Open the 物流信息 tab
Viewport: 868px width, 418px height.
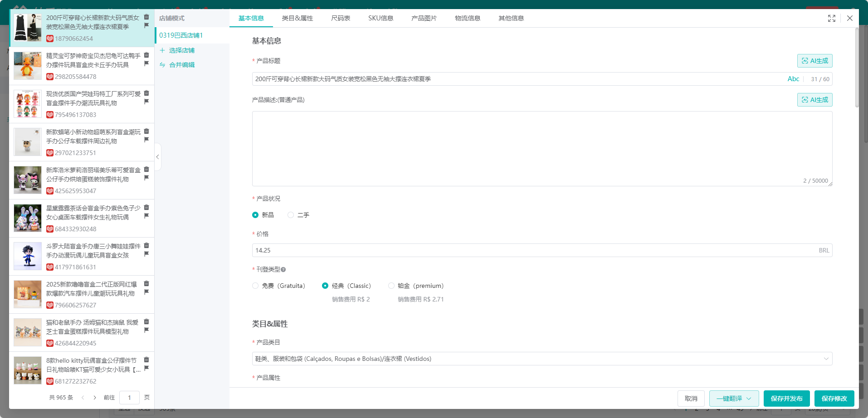click(x=468, y=18)
